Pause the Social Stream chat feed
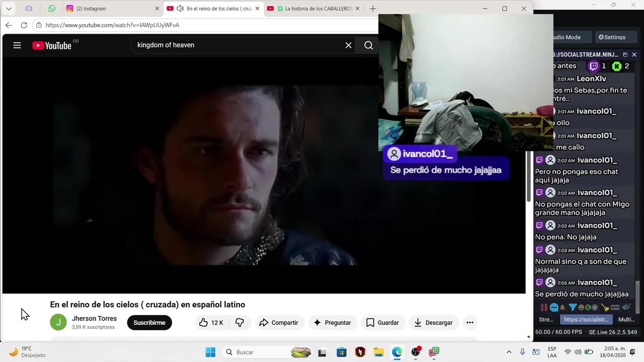 coord(544,307)
